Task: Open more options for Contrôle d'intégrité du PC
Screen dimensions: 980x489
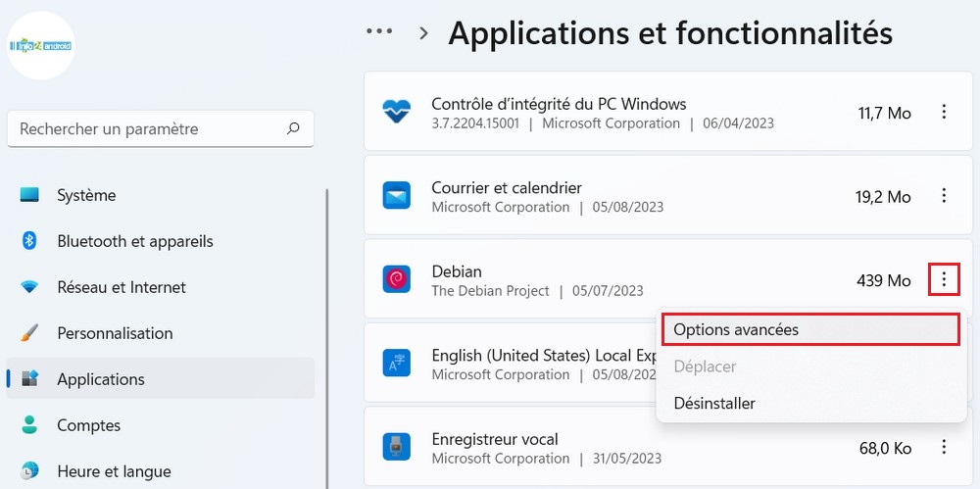Action: [x=944, y=112]
